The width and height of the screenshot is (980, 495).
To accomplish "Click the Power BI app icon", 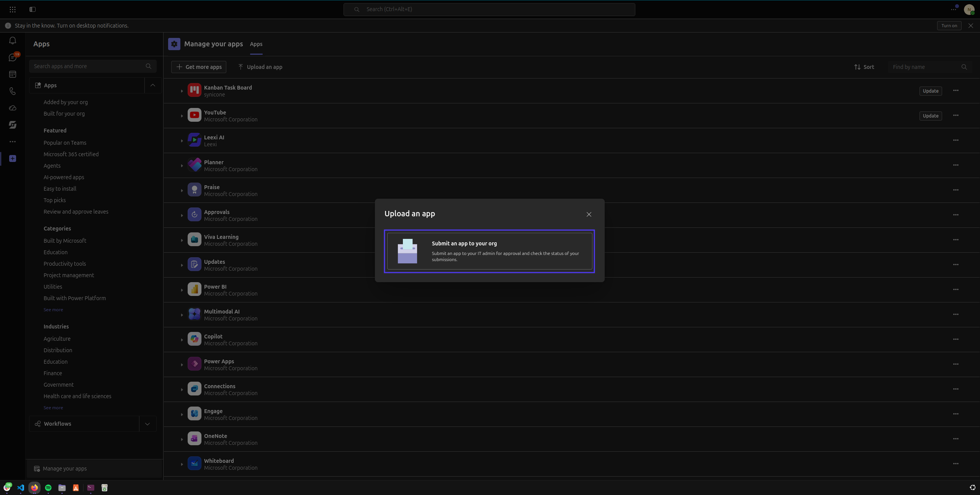I will point(194,289).
